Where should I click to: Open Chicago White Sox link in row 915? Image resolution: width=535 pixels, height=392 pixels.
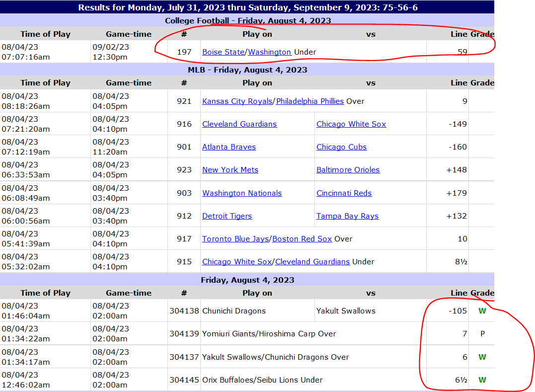pos(237,262)
